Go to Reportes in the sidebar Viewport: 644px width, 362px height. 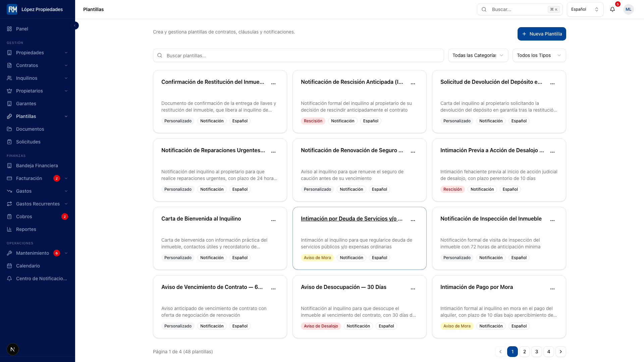[38, 229]
